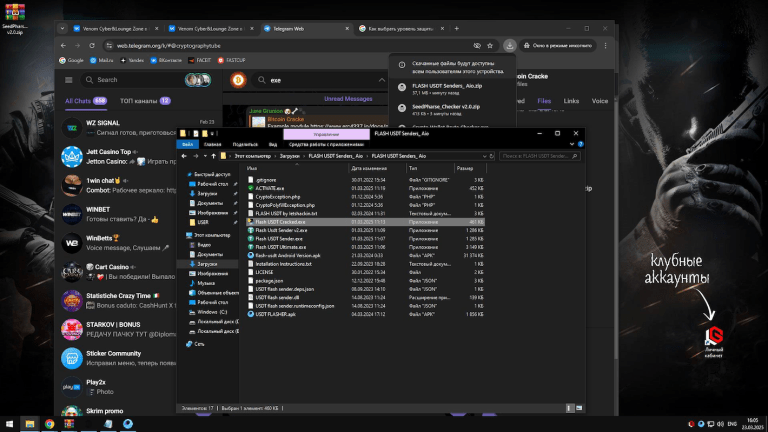Open the Главная ribbon tab

click(x=213, y=144)
